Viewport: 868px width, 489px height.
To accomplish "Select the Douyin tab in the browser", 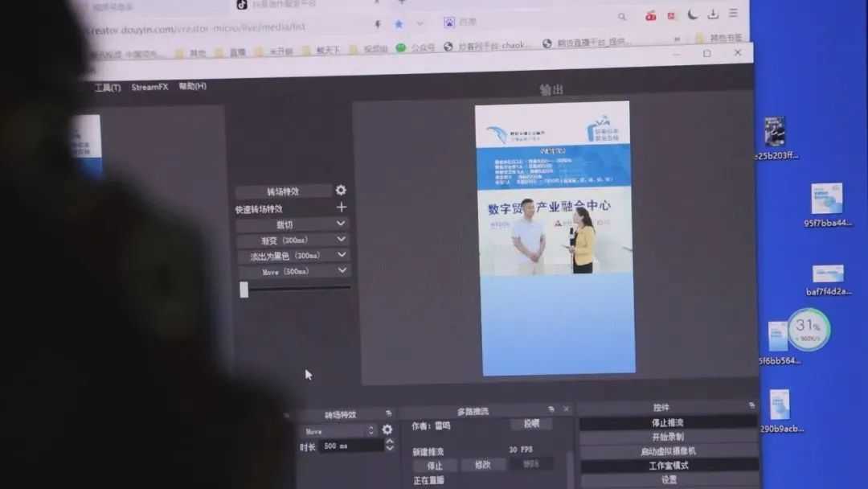I will 278,5.
